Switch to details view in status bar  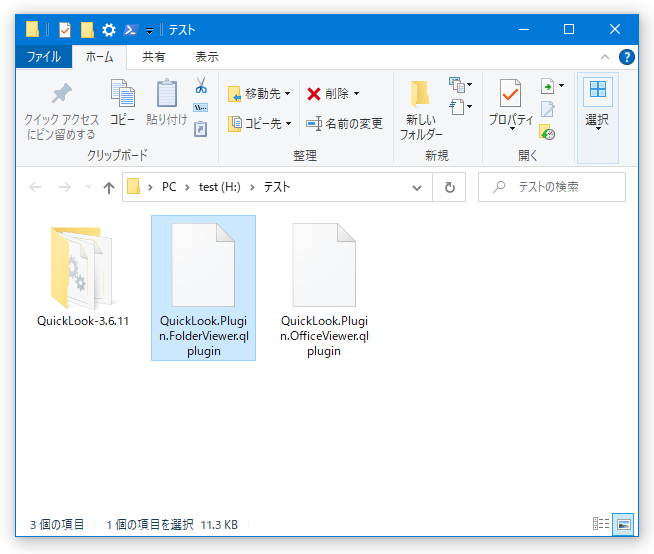coord(601,524)
